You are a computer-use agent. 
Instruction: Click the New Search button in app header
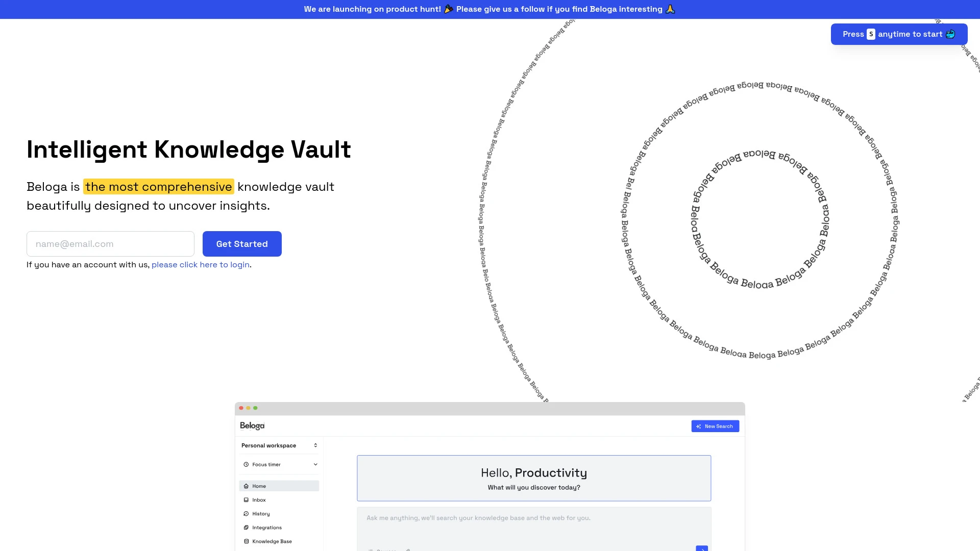pos(715,426)
